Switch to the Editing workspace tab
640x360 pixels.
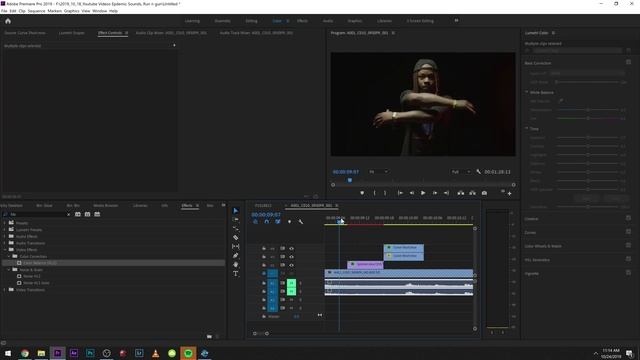click(251, 21)
